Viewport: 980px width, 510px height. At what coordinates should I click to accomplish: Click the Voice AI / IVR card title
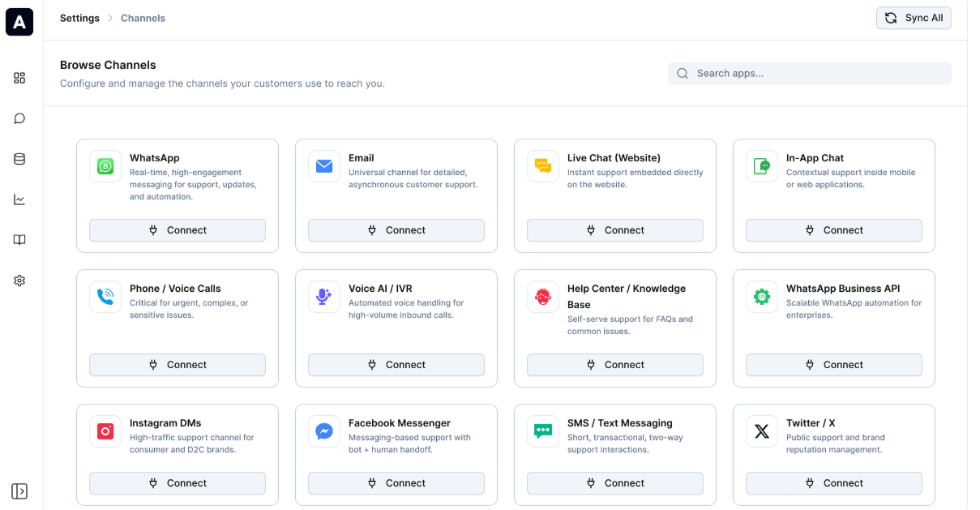point(380,289)
